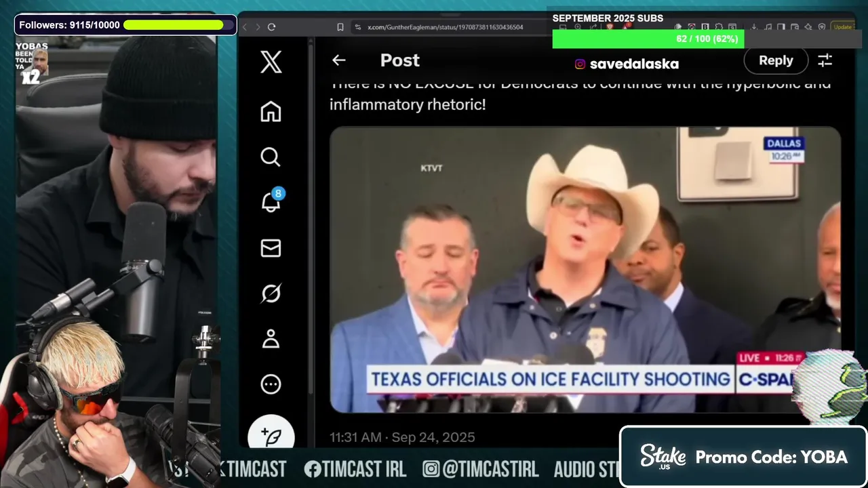The image size is (868, 488).
Task: Open Messages envelope icon in sidebar
Action: click(271, 248)
